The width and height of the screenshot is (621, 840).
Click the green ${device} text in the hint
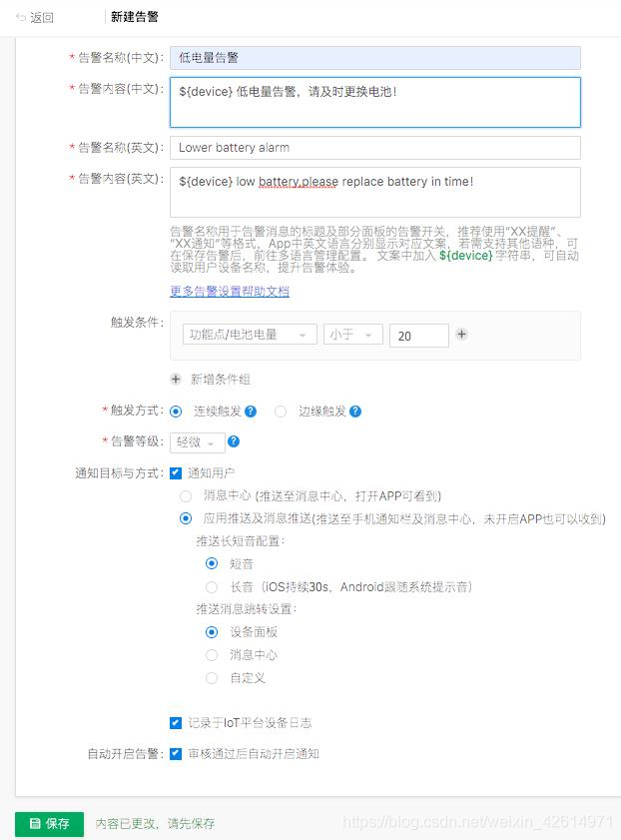[x=465, y=256]
